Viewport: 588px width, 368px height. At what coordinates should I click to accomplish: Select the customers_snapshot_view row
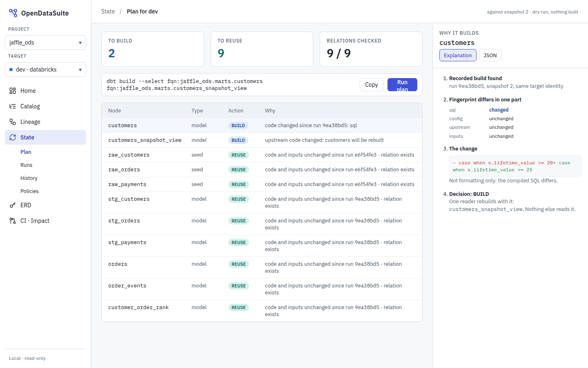262,140
